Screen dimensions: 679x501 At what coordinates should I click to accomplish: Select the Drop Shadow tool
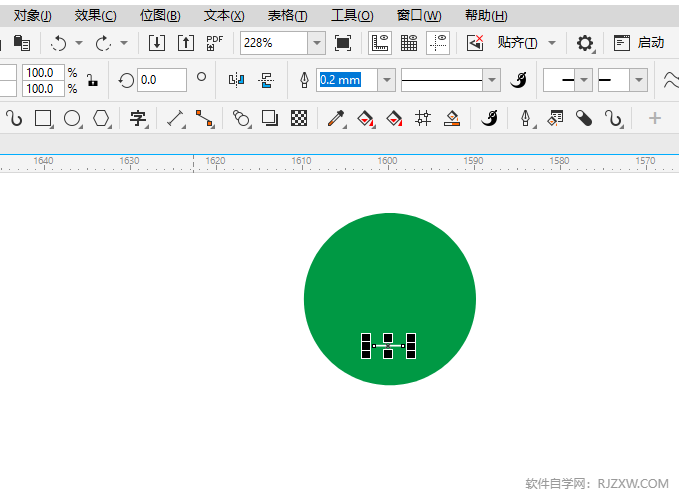coord(270,118)
